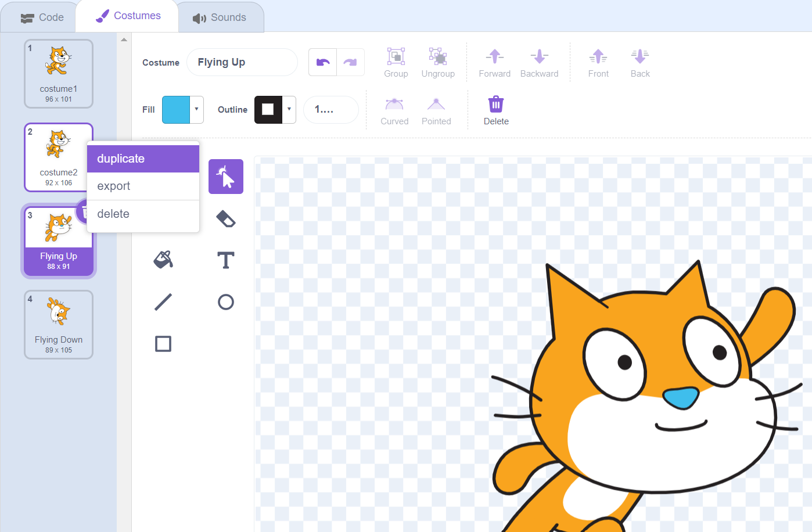Viewport: 812px width, 532px height.
Task: Select the Circle tool
Action: tap(226, 302)
